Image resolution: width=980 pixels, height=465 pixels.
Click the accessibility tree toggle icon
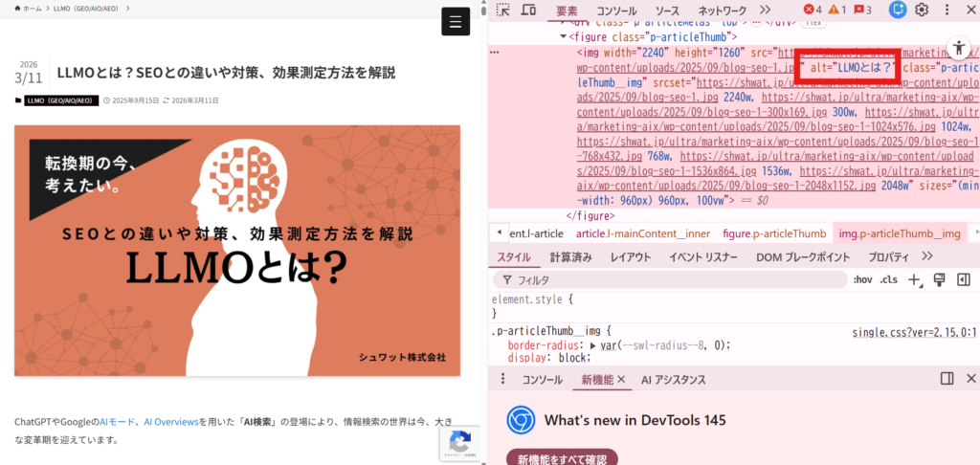coord(957,47)
